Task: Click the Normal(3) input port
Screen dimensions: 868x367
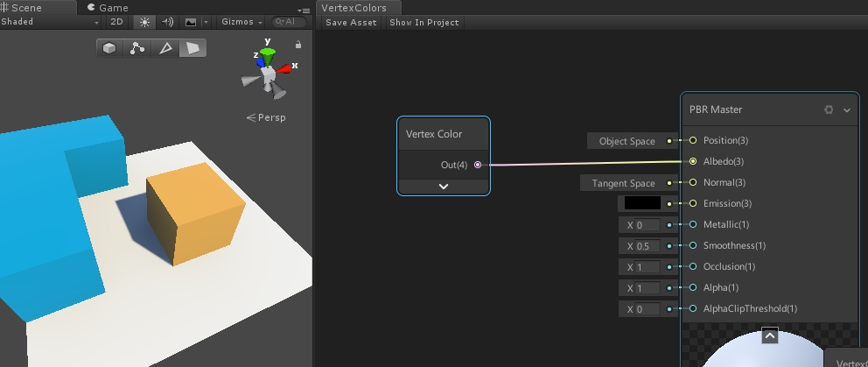Action: coord(692,182)
